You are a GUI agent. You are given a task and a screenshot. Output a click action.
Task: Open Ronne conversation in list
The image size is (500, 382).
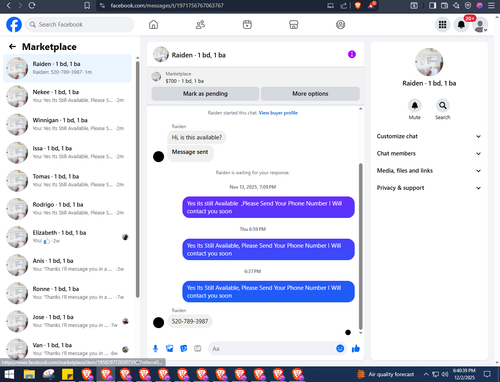tap(68, 293)
